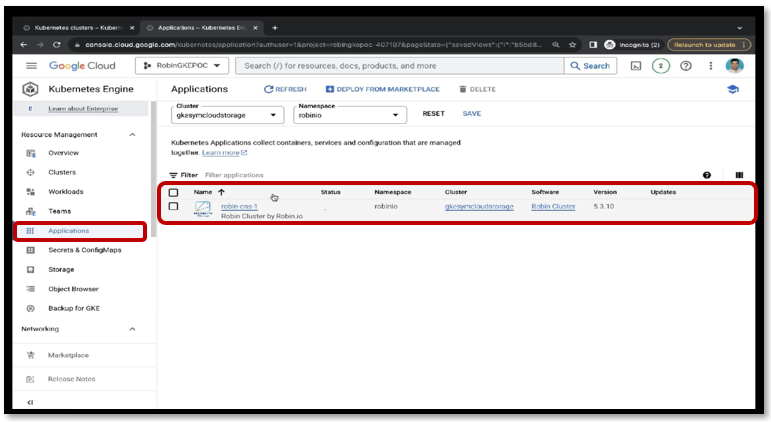
Task: Open notifications badge showing 2
Action: pos(660,65)
